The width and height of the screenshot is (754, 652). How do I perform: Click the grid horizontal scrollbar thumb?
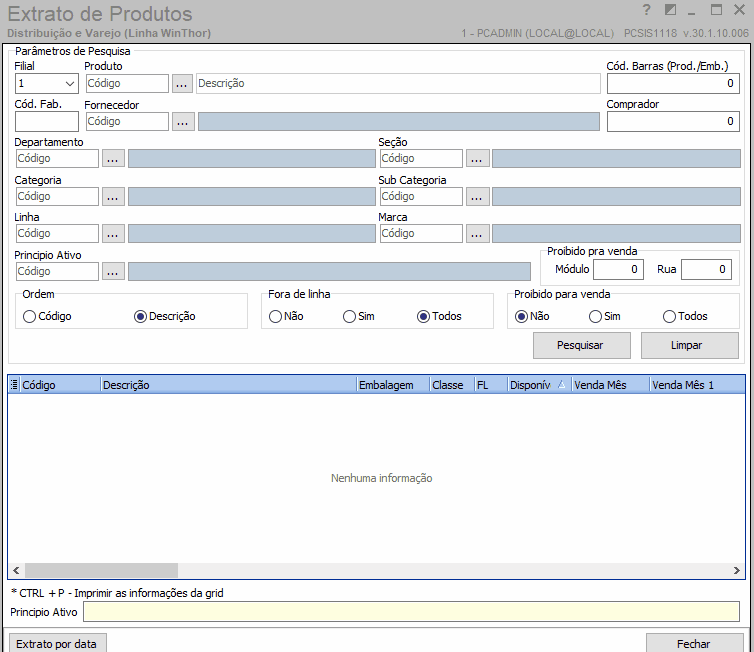pyautogui.click(x=101, y=570)
